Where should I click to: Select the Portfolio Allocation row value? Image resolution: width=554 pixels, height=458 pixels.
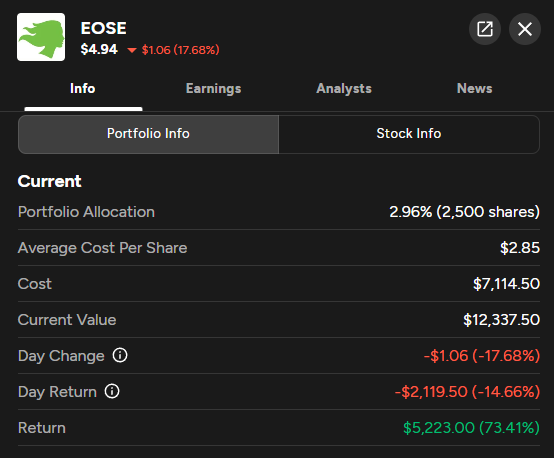click(x=464, y=212)
